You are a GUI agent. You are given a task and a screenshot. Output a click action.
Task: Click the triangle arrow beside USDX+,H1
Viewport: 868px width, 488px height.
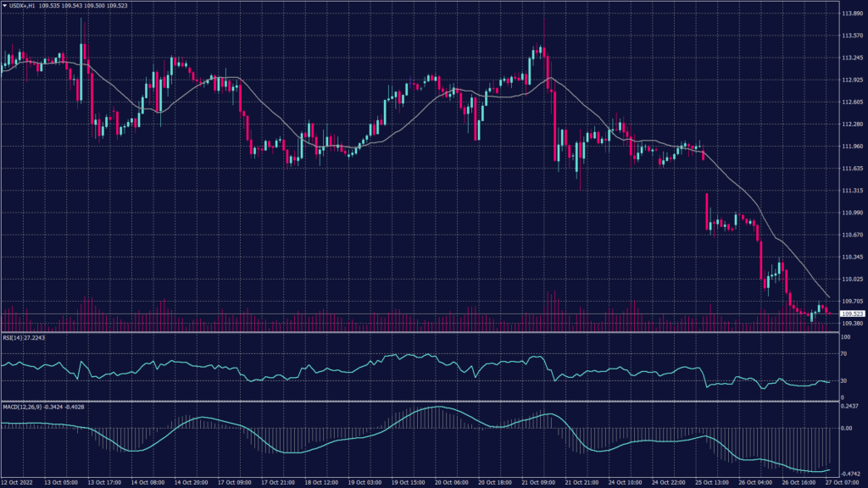click(x=3, y=6)
